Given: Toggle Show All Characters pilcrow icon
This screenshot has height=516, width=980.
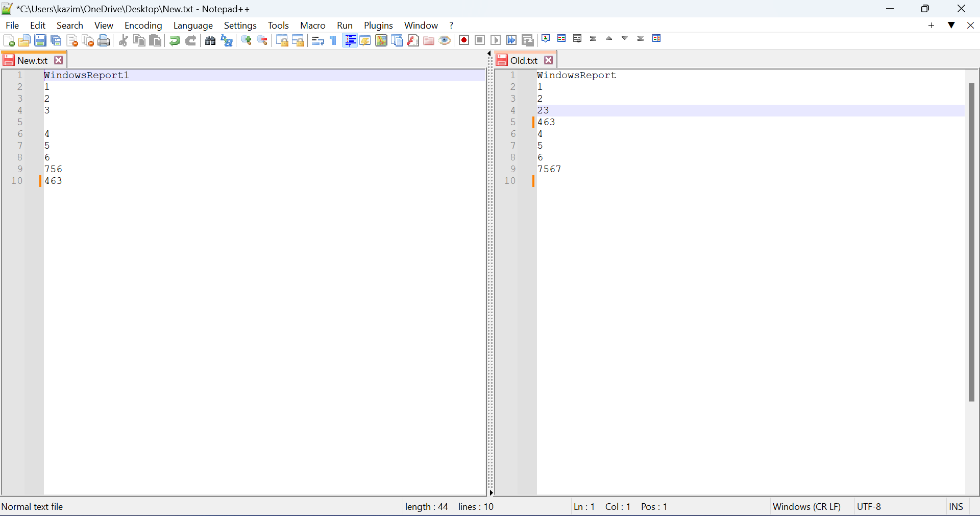Looking at the screenshot, I should [x=334, y=41].
